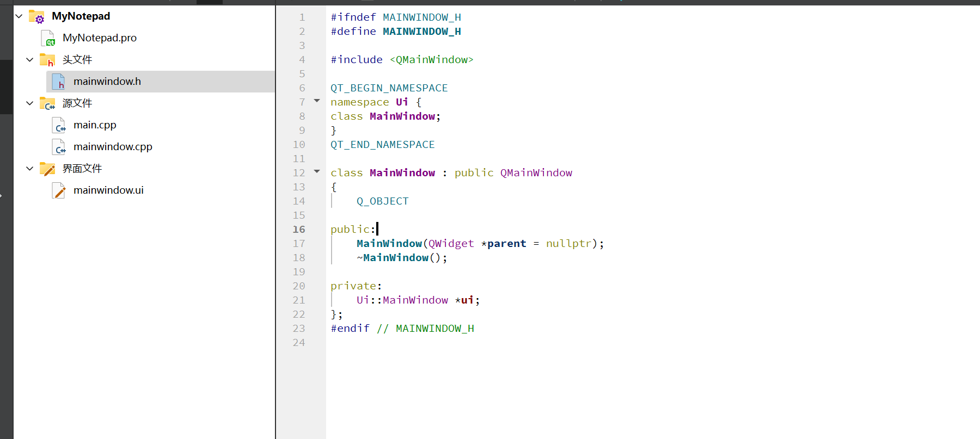Fold the MainWindow class block at line 12
The width and height of the screenshot is (980, 439).
pyautogui.click(x=317, y=172)
